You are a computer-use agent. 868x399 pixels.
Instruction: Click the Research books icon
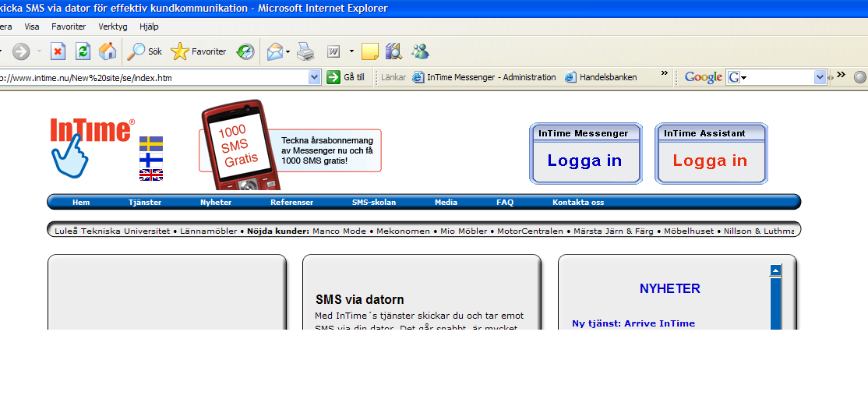pos(393,51)
